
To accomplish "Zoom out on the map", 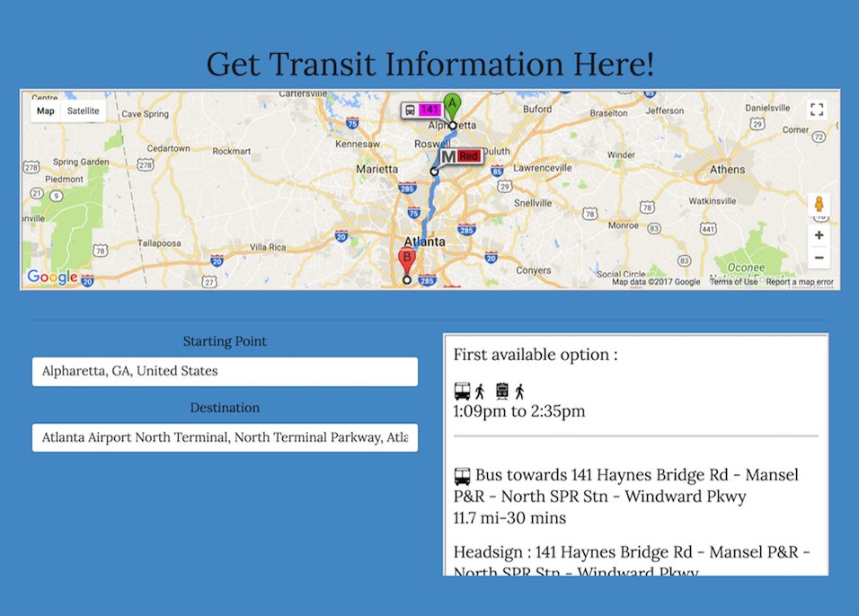I will point(819,258).
